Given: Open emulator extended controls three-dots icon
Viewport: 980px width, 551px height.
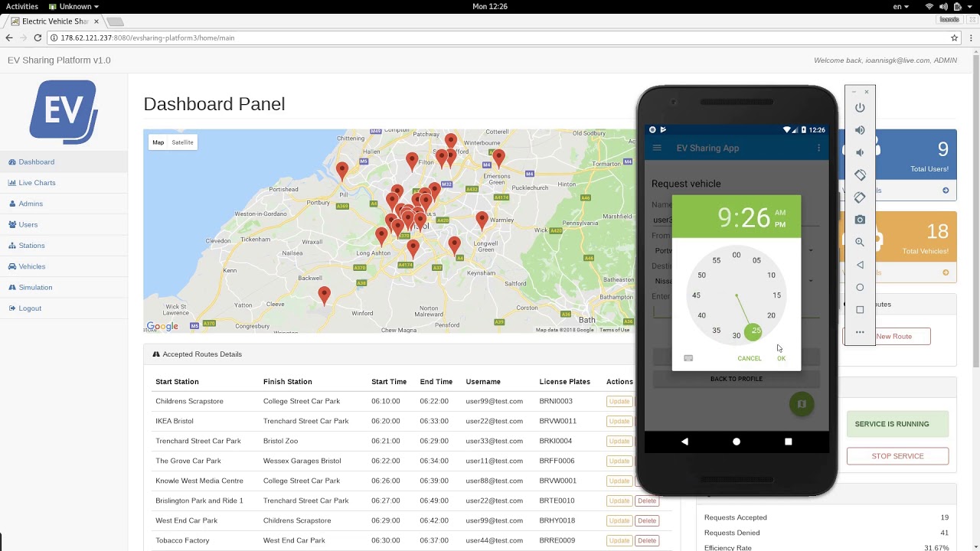Looking at the screenshot, I should click(x=860, y=332).
